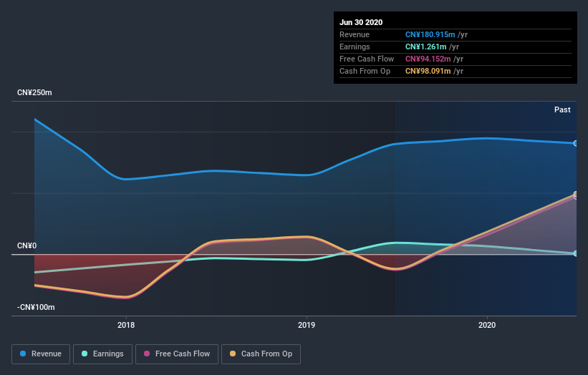Click the Past label in the chart
Viewport: 588px width, 375px height.
[x=562, y=109]
